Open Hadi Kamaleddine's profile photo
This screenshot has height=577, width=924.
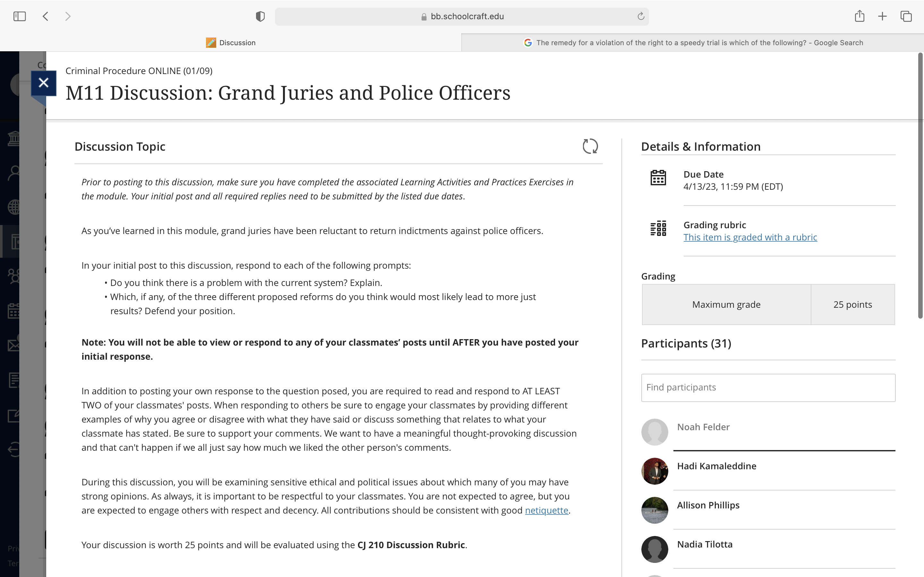tap(654, 471)
